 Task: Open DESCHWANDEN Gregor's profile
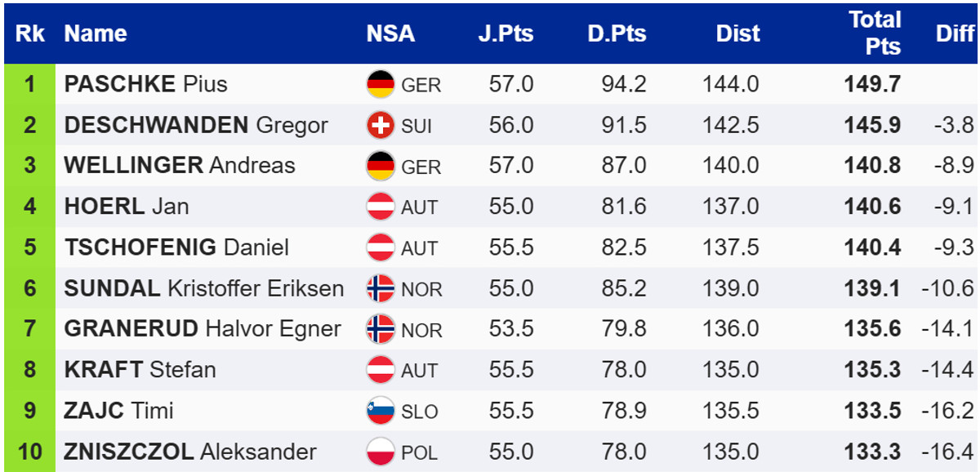click(x=196, y=125)
